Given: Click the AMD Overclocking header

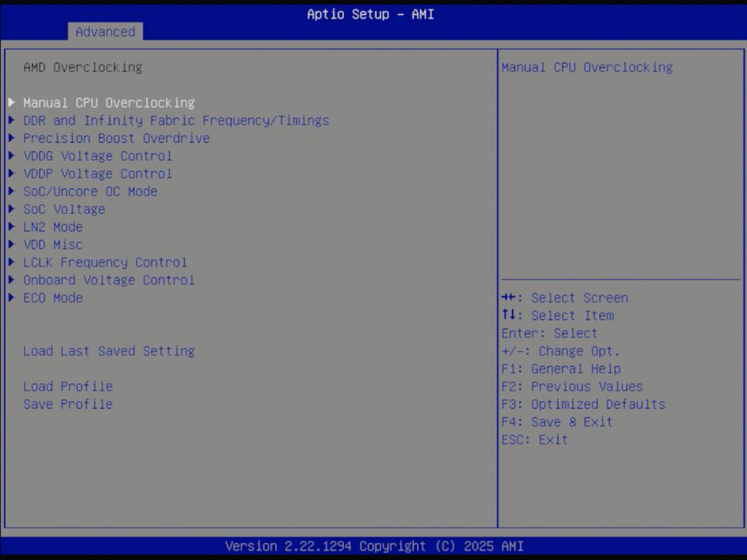Looking at the screenshot, I should [82, 68].
